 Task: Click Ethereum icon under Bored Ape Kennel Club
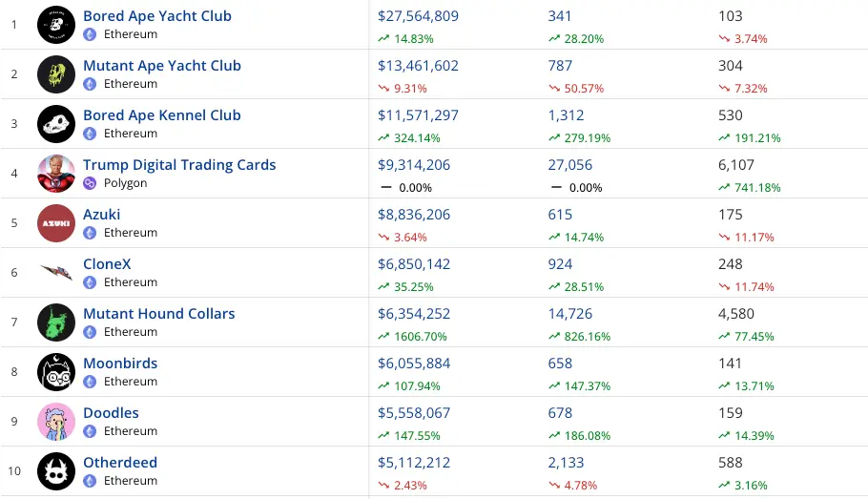90,134
